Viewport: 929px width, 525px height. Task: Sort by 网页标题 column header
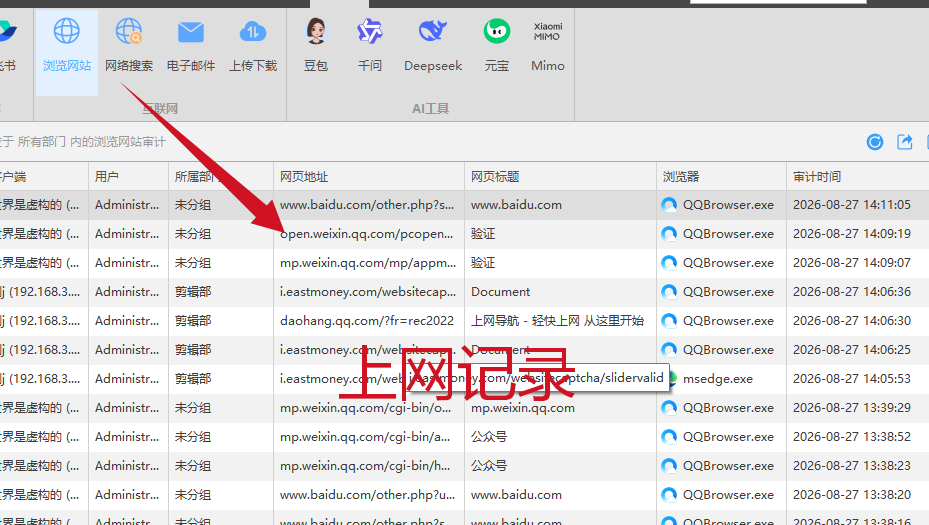click(560, 177)
